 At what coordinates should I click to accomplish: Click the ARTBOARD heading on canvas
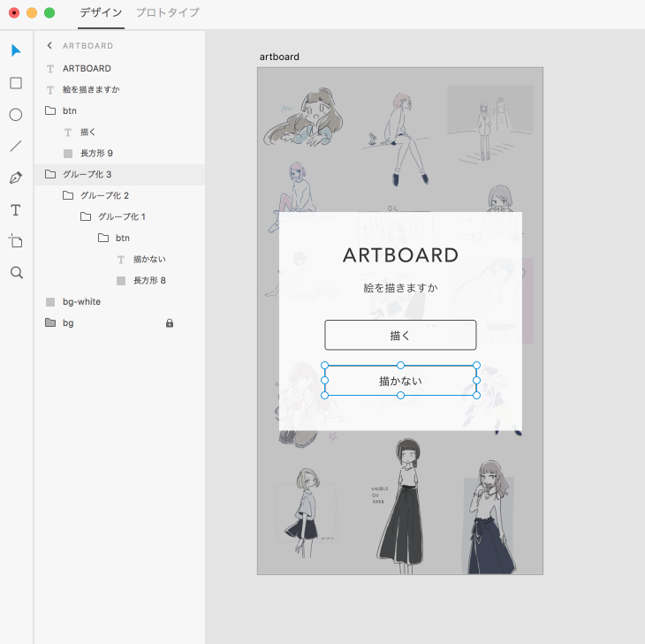[400, 255]
